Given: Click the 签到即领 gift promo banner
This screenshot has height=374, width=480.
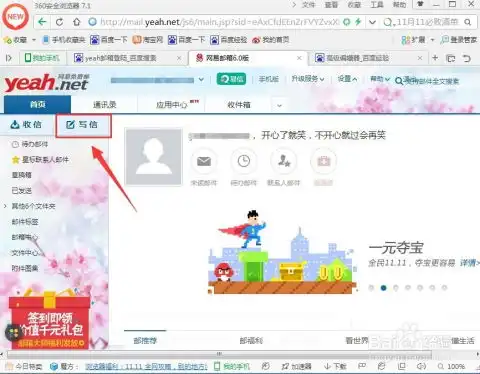Looking at the screenshot, I should coord(50,319).
